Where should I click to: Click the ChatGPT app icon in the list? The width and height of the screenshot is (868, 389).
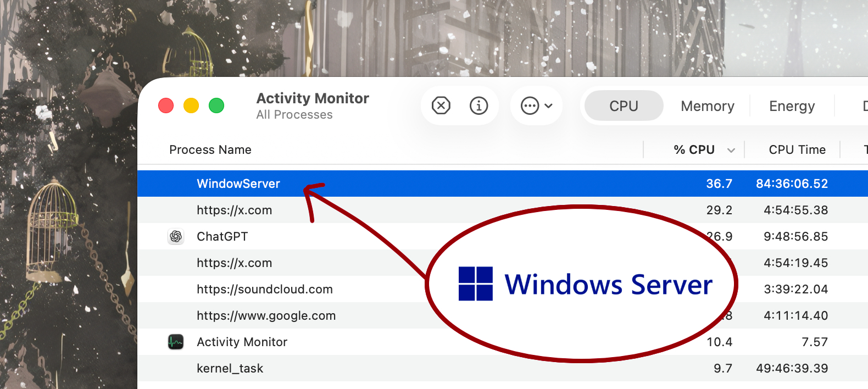pos(176,236)
